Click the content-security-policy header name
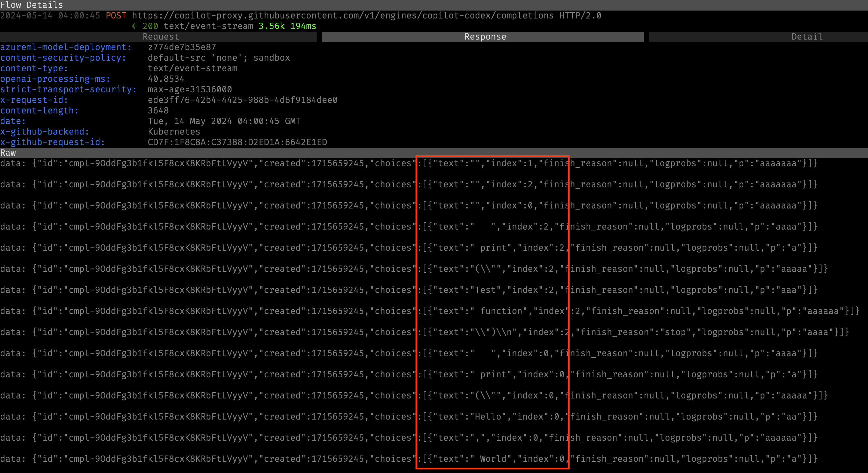Screen dimensions: 868x473 click(63, 58)
